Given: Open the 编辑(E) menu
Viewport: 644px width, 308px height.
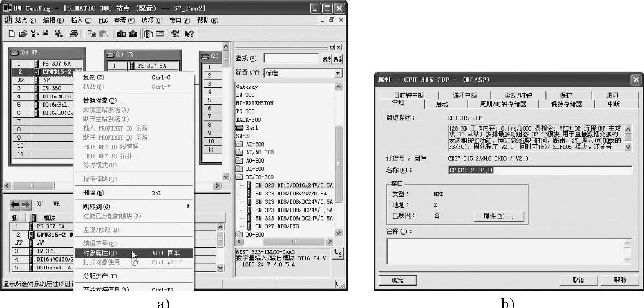Looking at the screenshot, I should coord(53,20).
